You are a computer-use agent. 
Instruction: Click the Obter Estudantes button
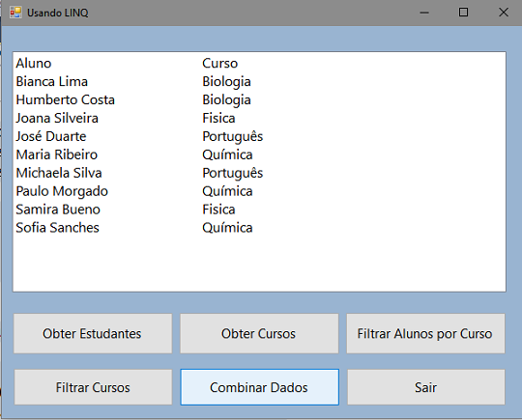(93, 333)
